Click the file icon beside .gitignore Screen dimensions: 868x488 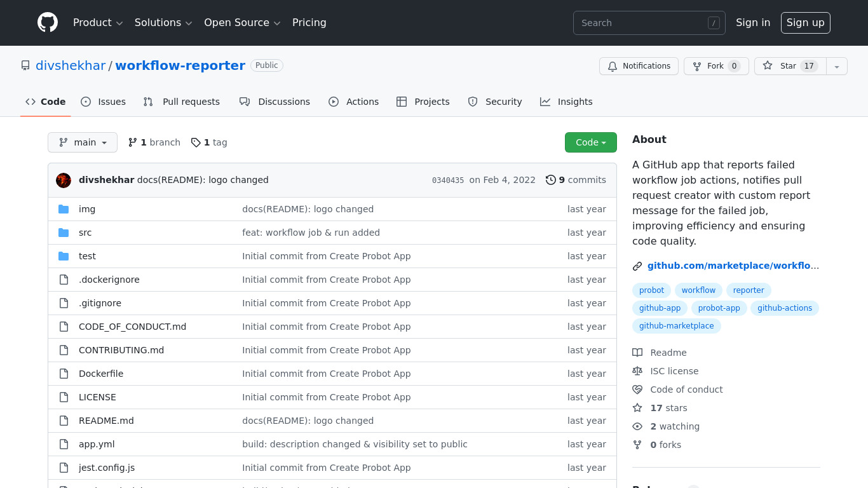pos(64,303)
